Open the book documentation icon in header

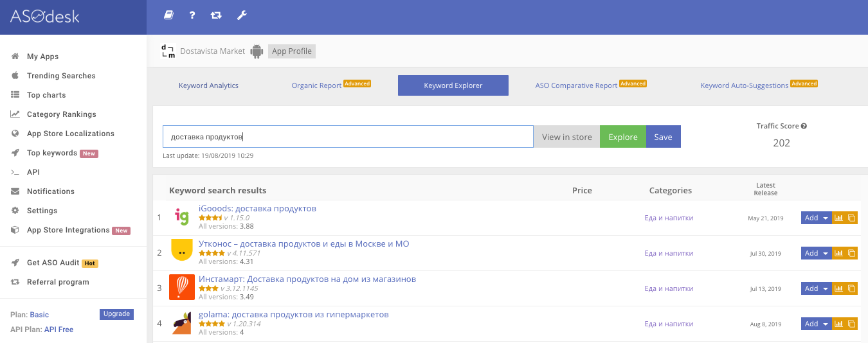pyautogui.click(x=168, y=15)
